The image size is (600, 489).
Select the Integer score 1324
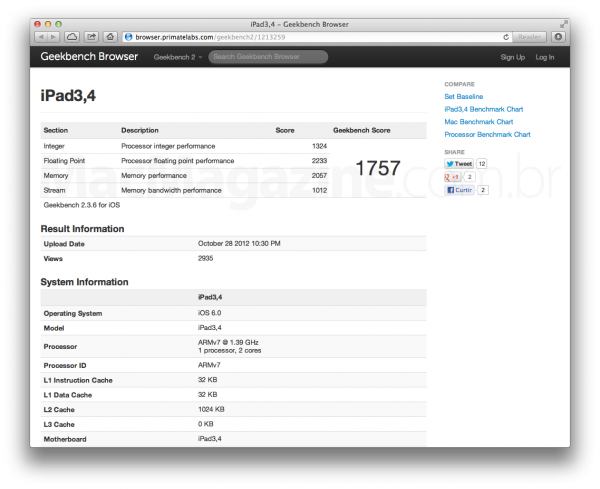[x=319, y=146]
